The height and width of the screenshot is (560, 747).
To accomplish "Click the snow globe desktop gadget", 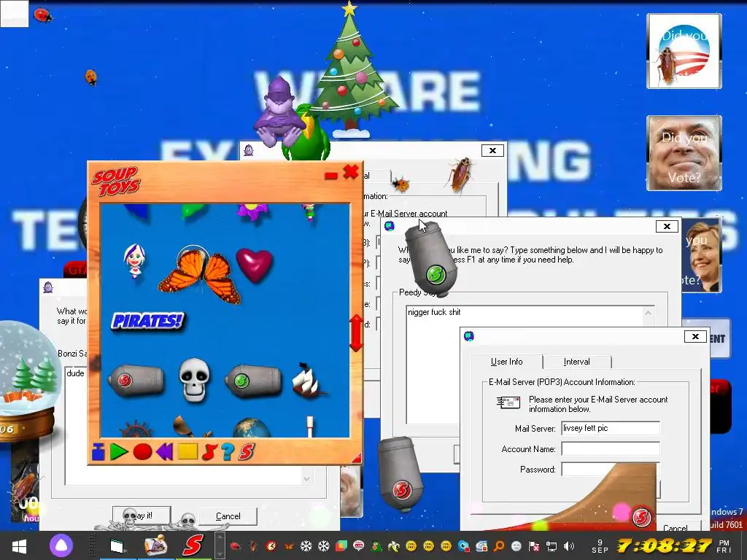I will click(29, 381).
